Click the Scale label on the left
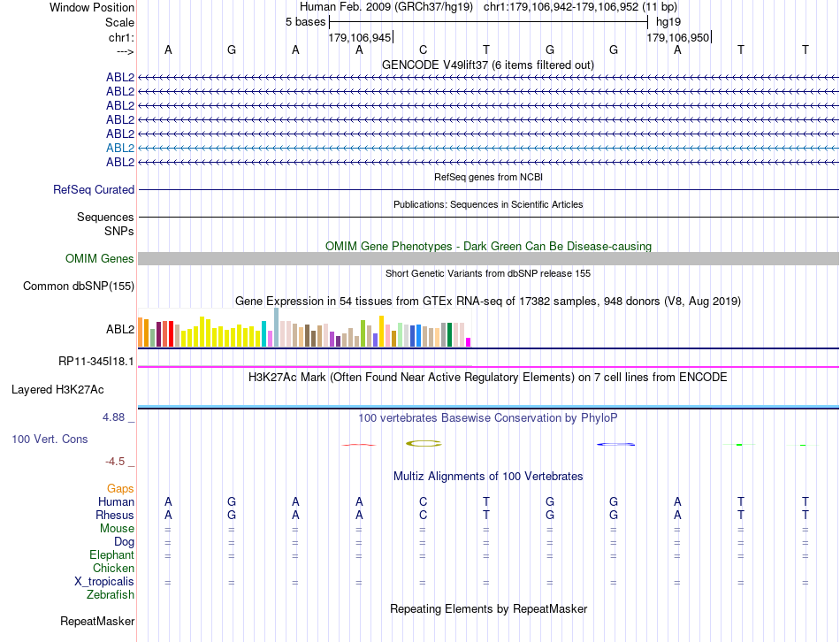This screenshot has width=840, height=642. tap(119, 22)
